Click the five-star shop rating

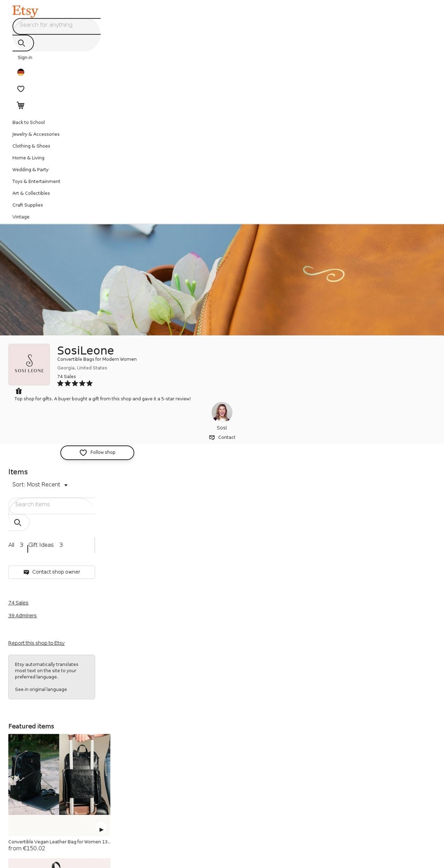pyautogui.click(x=75, y=383)
